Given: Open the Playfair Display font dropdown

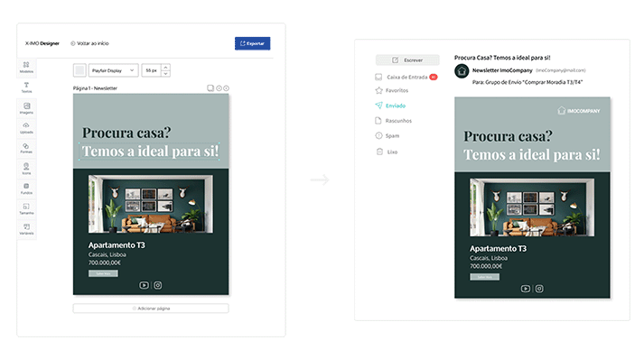Looking at the screenshot, I should tap(114, 70).
